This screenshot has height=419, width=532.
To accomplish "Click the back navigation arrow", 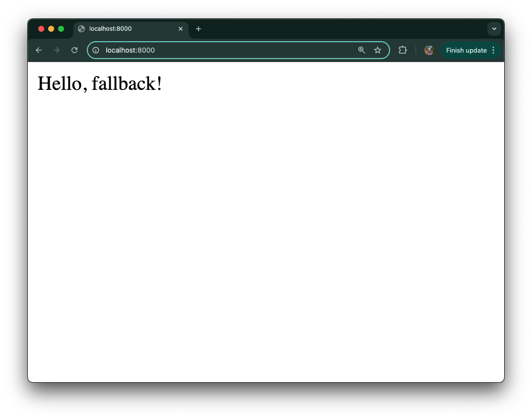I will pyautogui.click(x=39, y=50).
